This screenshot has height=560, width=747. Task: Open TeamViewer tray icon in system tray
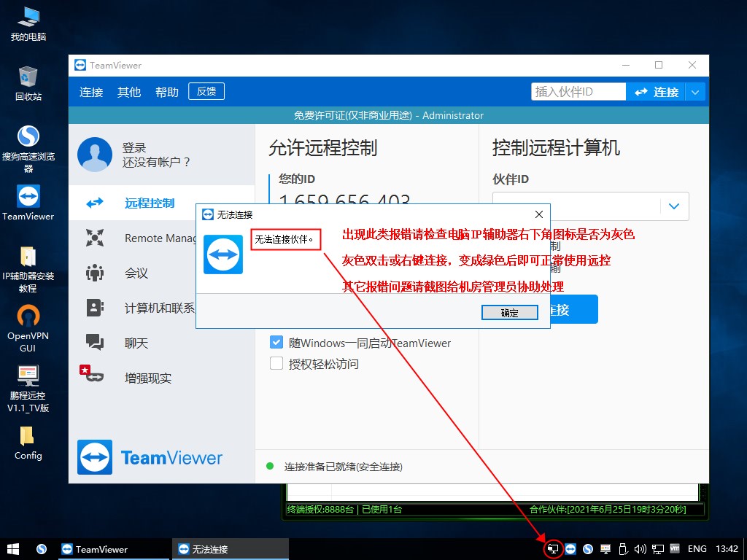[x=570, y=549]
